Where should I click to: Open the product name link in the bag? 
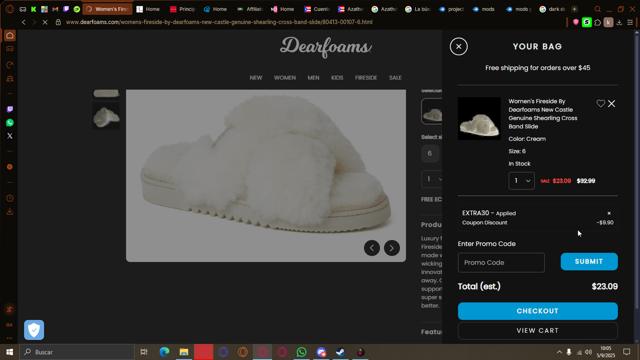543,114
